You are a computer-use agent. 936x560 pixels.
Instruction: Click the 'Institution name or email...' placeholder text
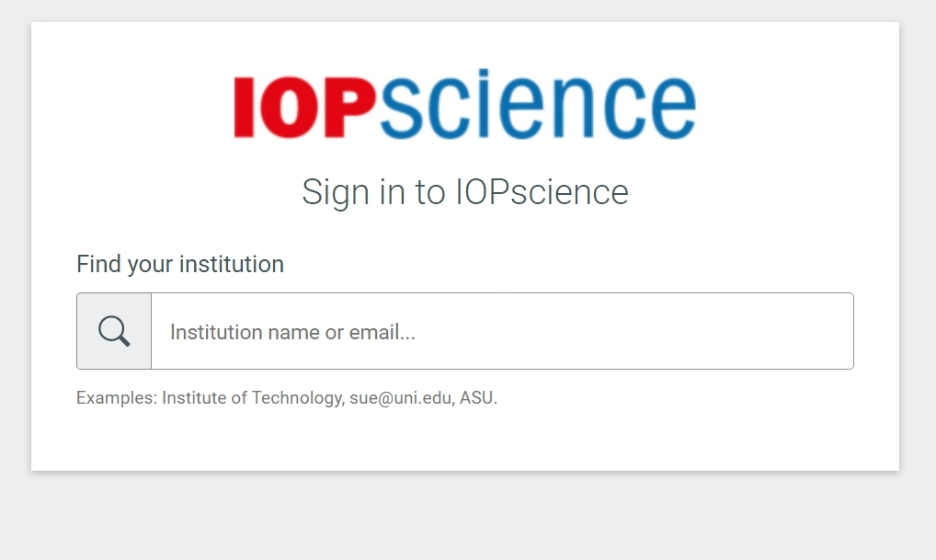point(292,332)
